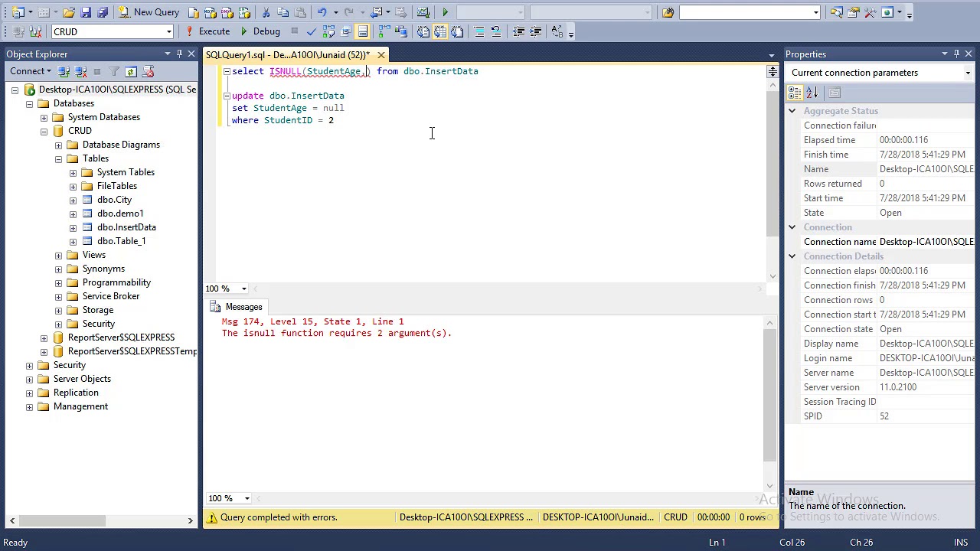Click the Properties Window toolbar icon
980x551 pixels.
tap(853, 12)
